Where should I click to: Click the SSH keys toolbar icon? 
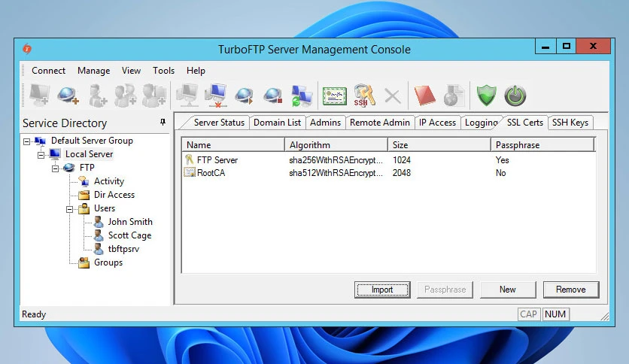click(364, 96)
